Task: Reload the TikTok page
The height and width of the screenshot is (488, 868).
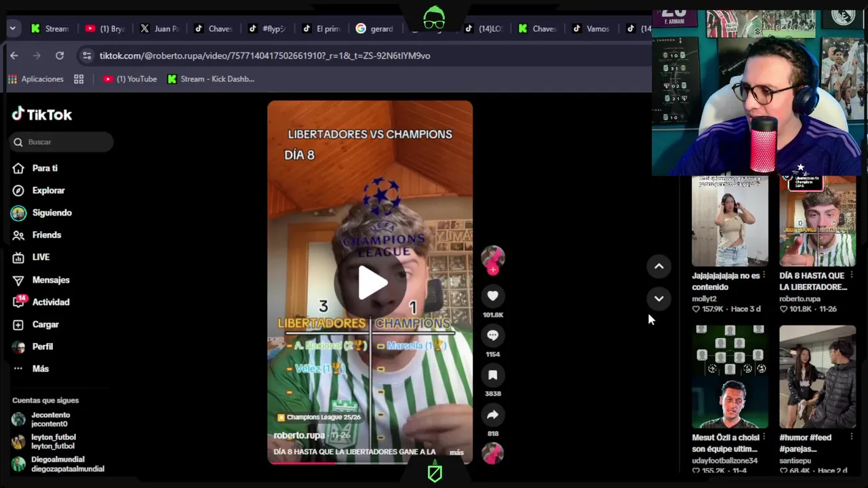Action: coord(60,56)
